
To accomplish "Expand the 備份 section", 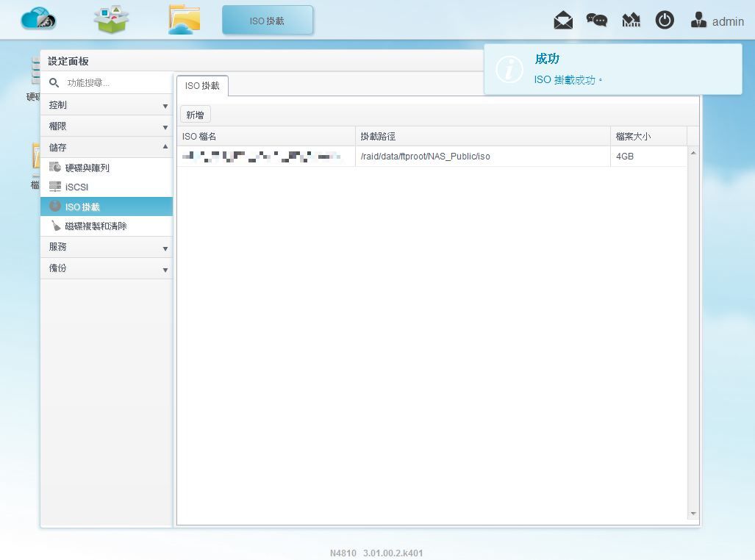I will tap(107, 268).
